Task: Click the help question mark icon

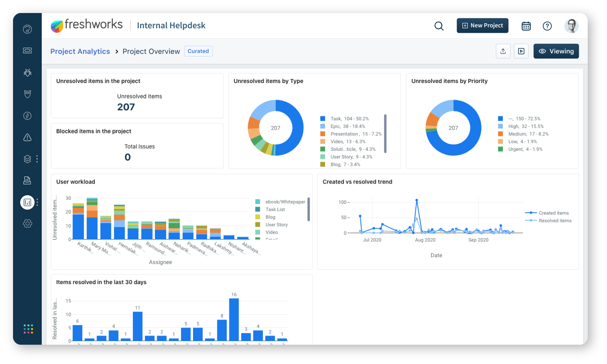Action: pyautogui.click(x=547, y=26)
